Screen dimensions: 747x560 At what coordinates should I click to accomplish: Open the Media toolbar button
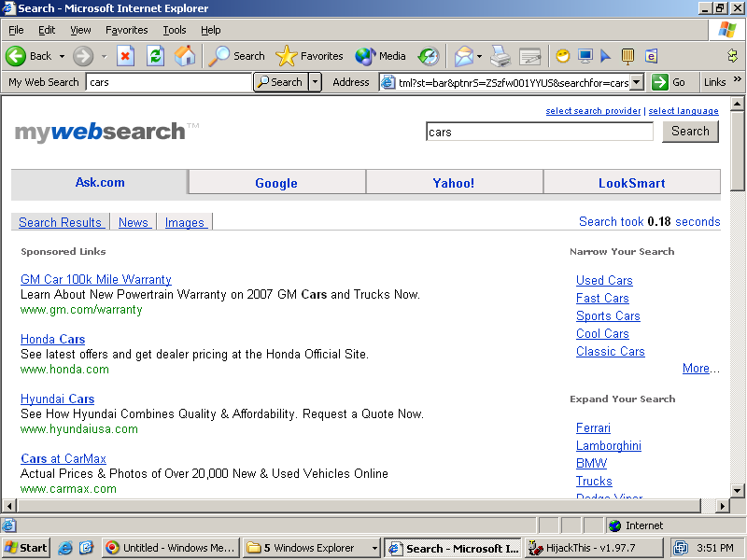pyautogui.click(x=381, y=56)
